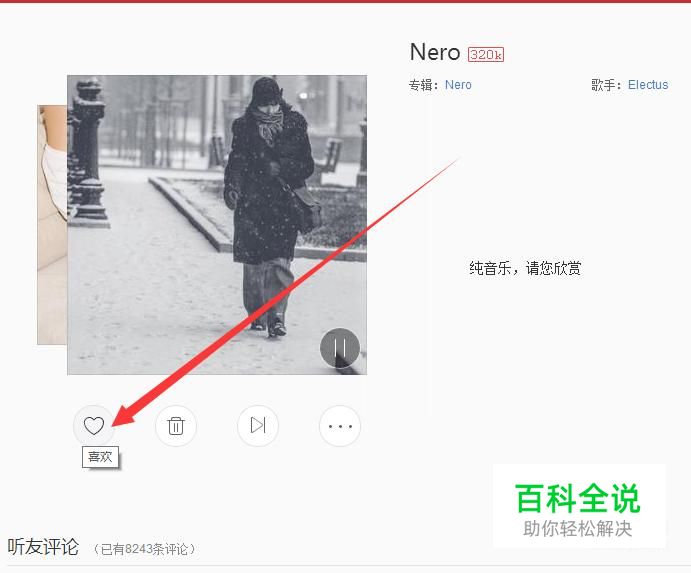Click the 专辑 label text

[420, 85]
